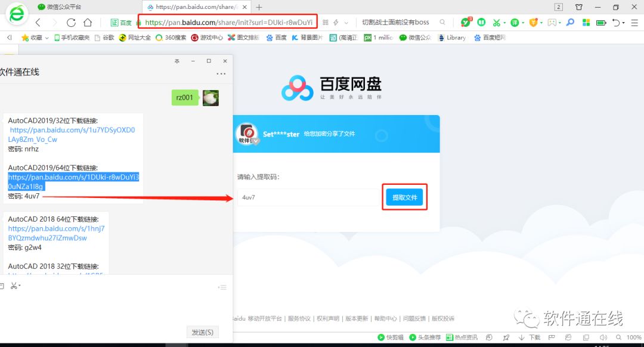The width and height of the screenshot is (644, 347).
Task: Collapse the bookmarks bar with left chevron icon
Action: (9, 38)
